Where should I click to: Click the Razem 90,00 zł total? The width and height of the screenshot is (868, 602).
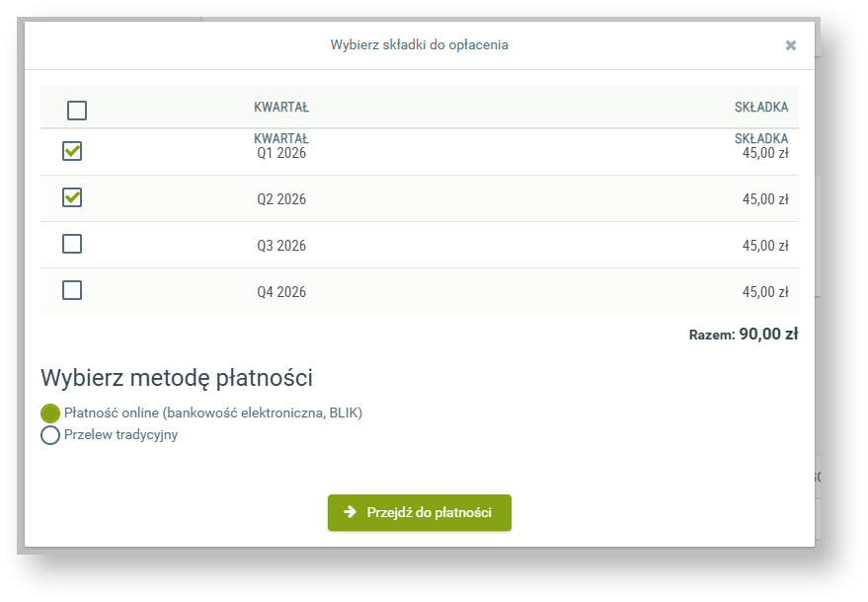[743, 335]
